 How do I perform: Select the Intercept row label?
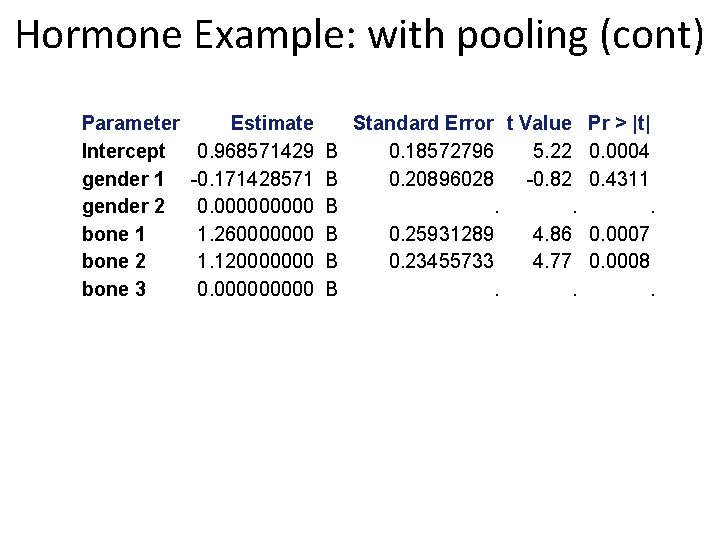tap(124, 152)
